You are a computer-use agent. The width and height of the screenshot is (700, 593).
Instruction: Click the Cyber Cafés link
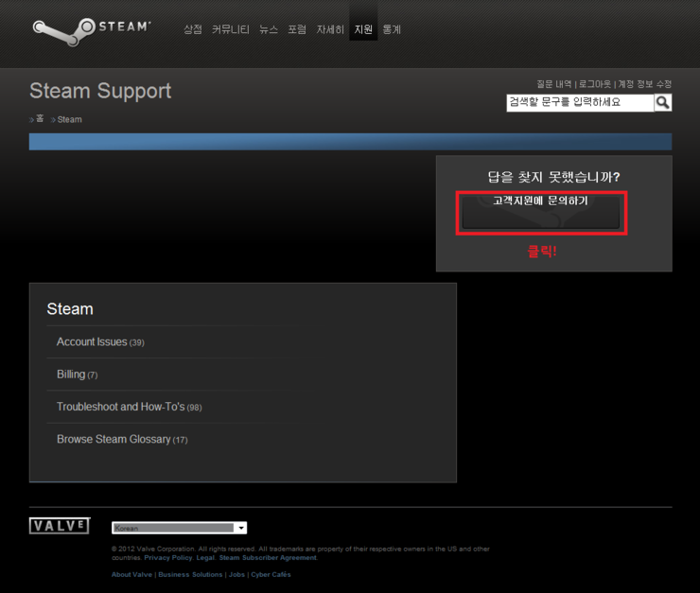tap(271, 575)
